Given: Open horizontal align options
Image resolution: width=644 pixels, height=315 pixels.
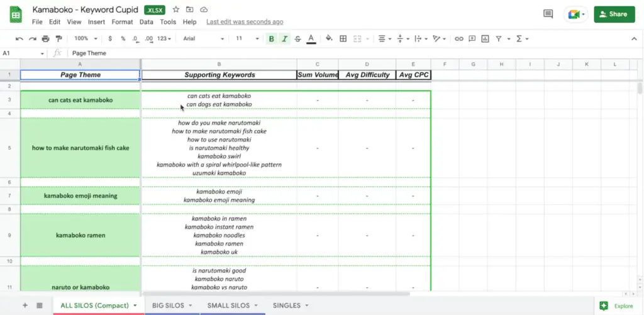Looking at the screenshot, I should [384, 38].
